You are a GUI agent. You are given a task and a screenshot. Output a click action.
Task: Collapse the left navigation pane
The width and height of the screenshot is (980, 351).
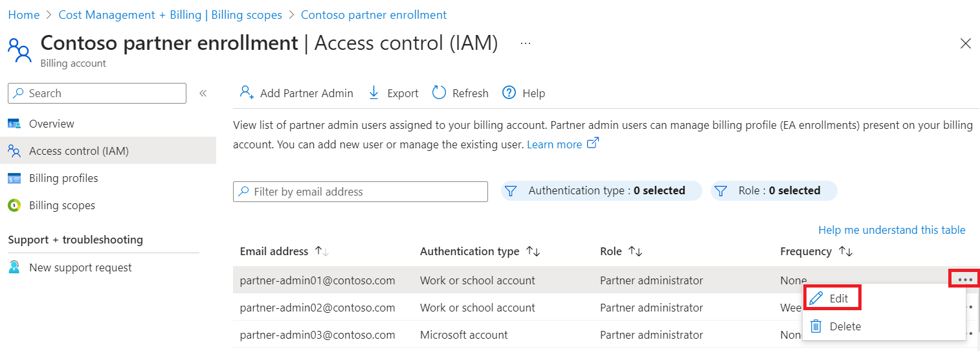(x=203, y=93)
